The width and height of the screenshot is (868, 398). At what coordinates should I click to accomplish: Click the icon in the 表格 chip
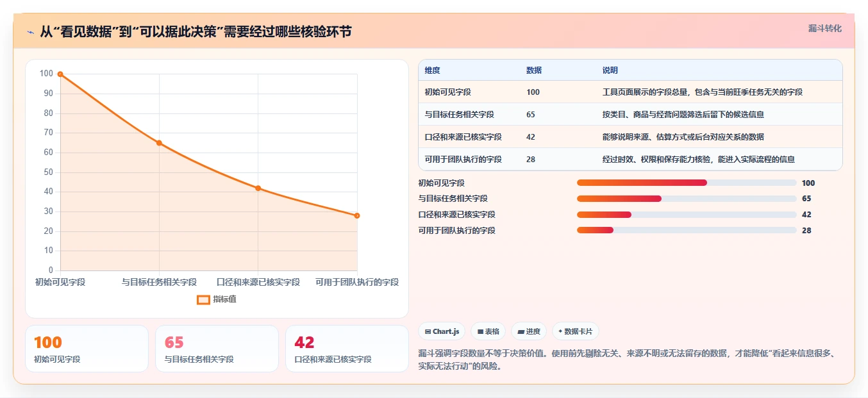click(x=480, y=332)
